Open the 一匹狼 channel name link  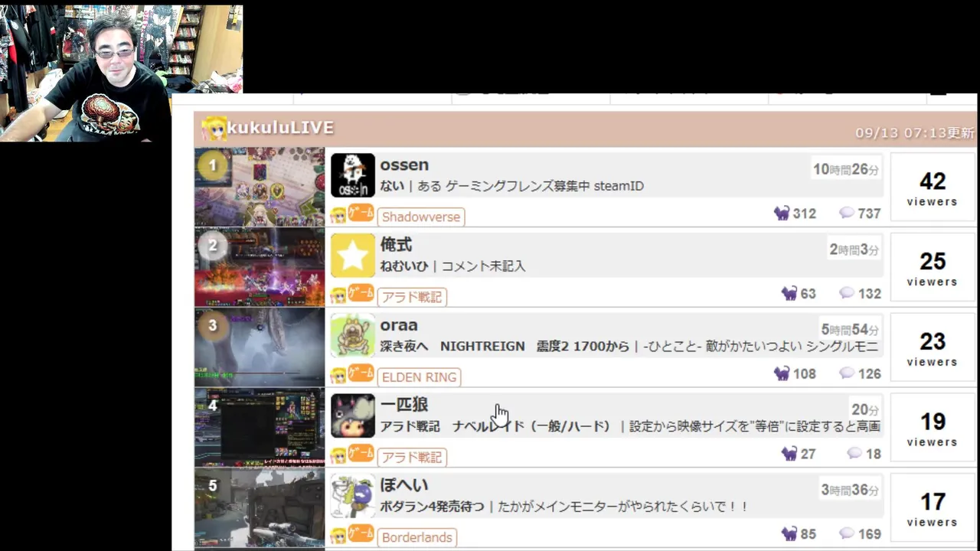pos(404,405)
